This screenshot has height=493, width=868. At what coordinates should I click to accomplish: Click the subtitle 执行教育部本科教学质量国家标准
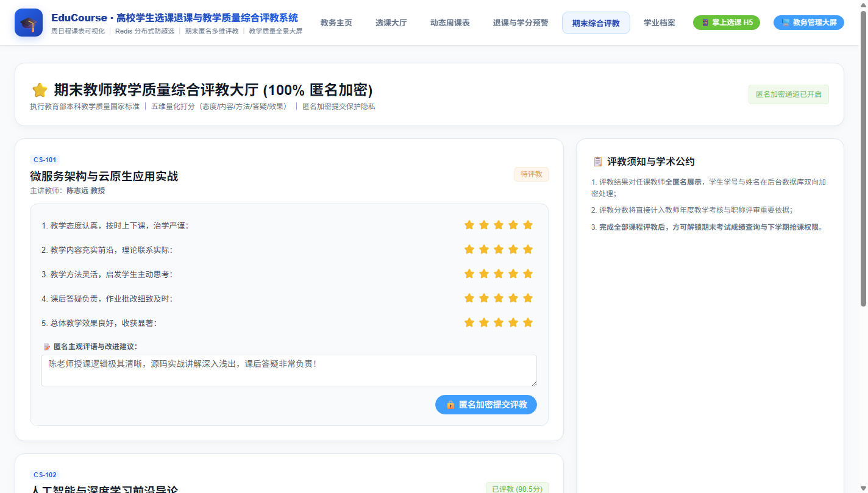point(85,107)
